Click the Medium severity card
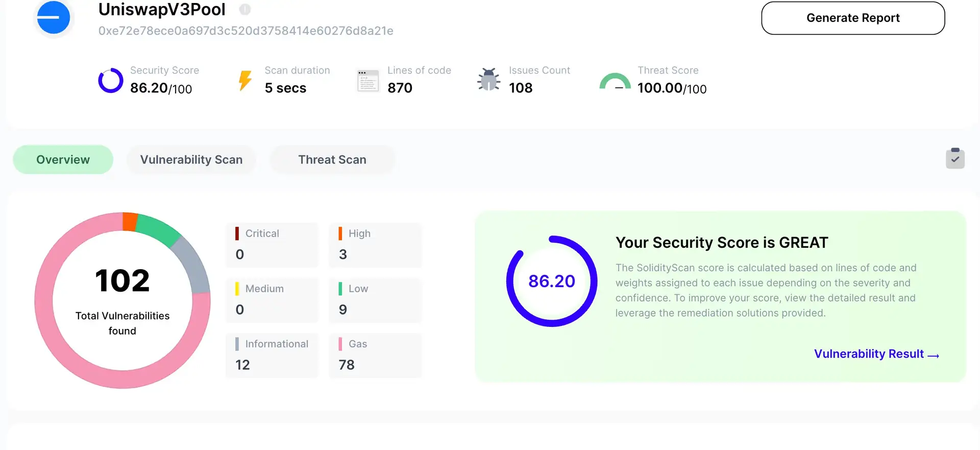Viewport: 980px width, 450px height. [x=272, y=300]
